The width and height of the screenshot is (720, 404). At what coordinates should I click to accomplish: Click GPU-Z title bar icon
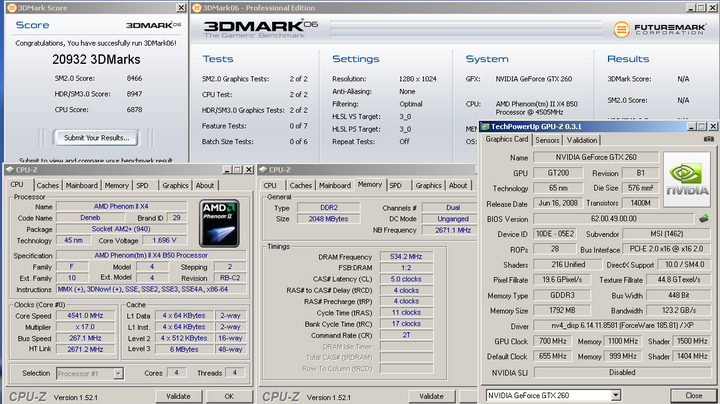[485, 126]
